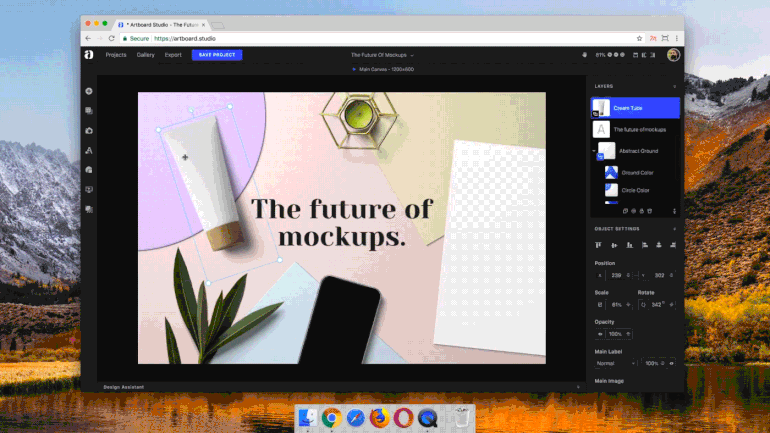Click the scale proportion lock icon
Image resolution: width=770 pixels, height=433 pixels.
pos(600,305)
